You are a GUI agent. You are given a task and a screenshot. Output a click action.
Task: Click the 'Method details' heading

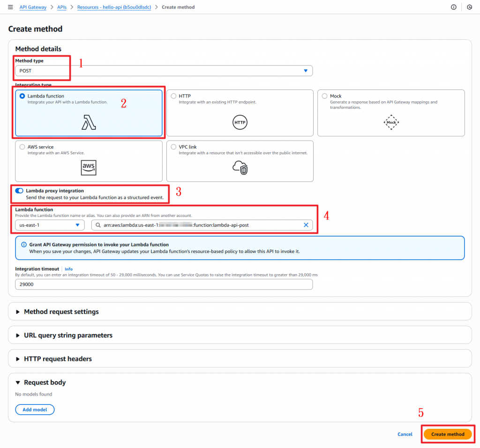[x=38, y=49]
